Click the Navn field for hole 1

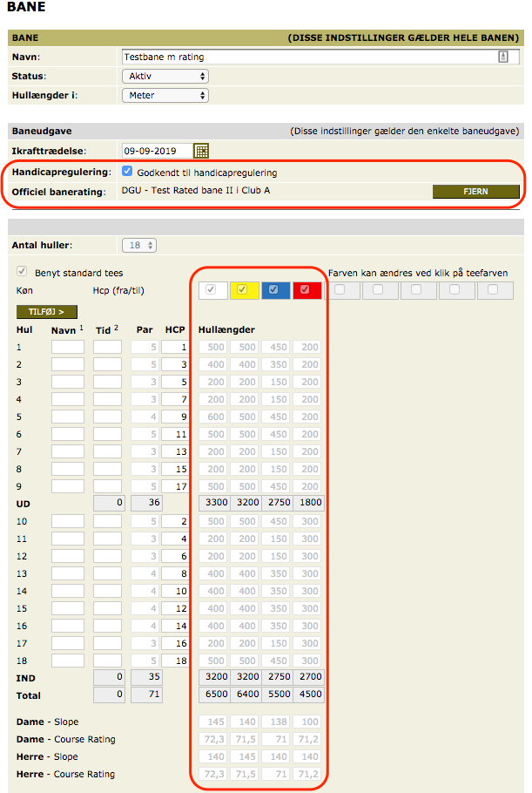68,347
